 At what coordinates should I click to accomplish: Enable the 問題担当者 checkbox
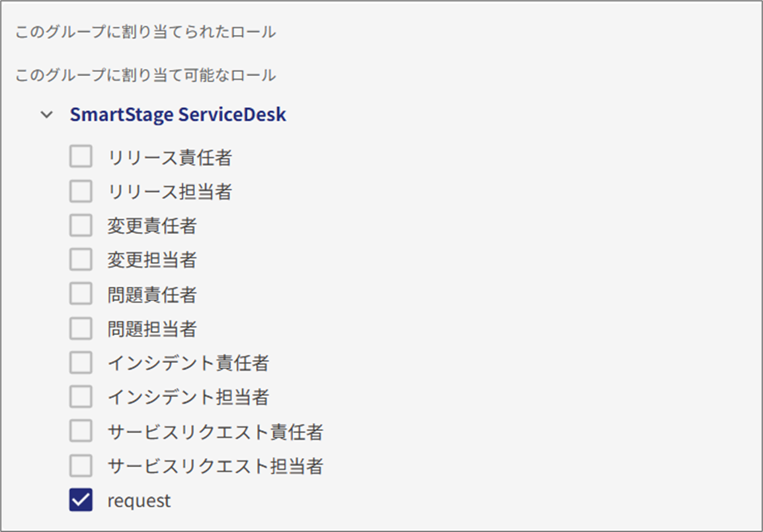pos(81,328)
